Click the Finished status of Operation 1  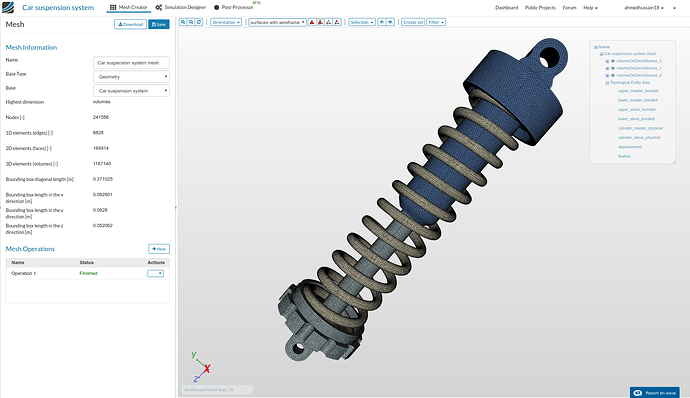pyautogui.click(x=88, y=273)
